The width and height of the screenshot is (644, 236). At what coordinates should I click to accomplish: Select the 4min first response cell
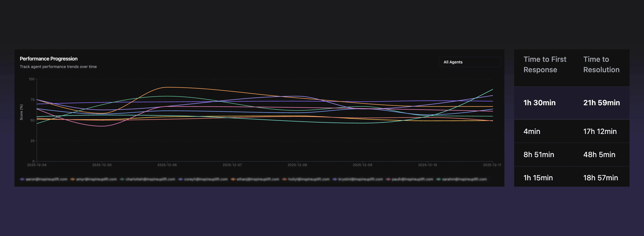532,131
